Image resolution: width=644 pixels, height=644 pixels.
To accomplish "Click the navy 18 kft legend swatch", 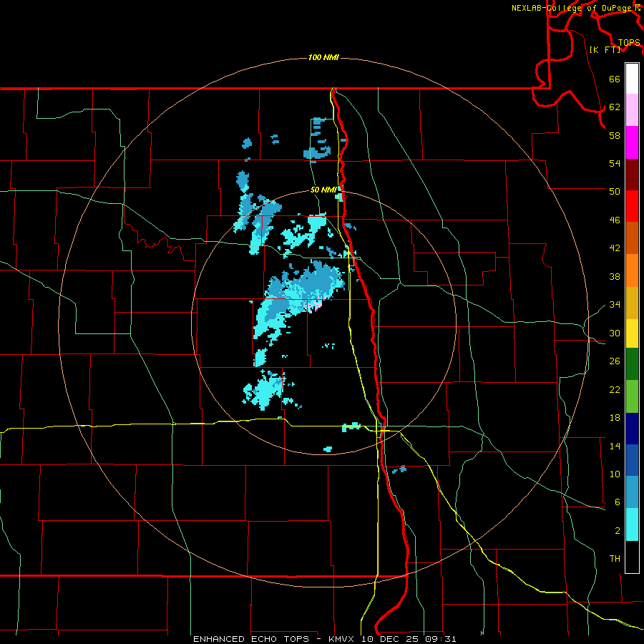I will (x=632, y=429).
